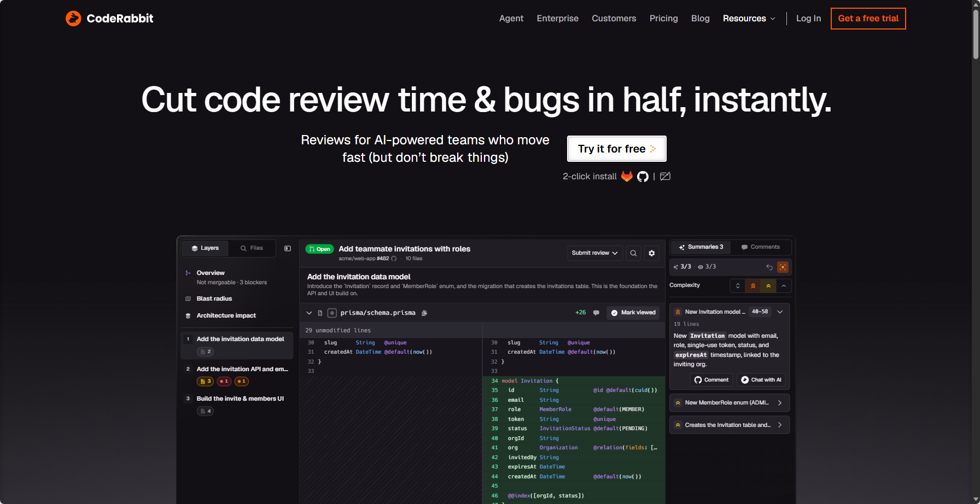This screenshot has width=980, height=504.
Task: Open the Customers page
Action: [x=614, y=19]
